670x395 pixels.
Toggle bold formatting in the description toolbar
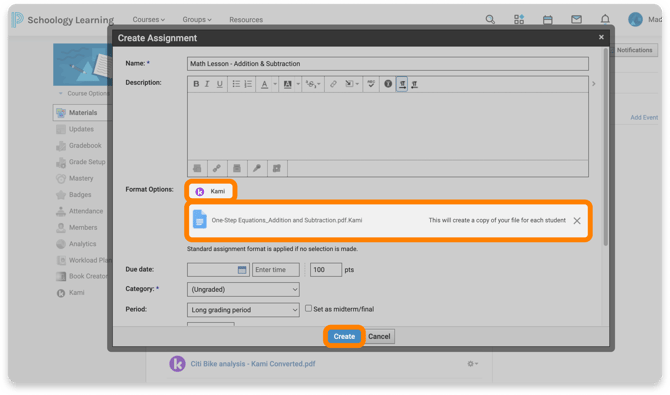(x=196, y=84)
